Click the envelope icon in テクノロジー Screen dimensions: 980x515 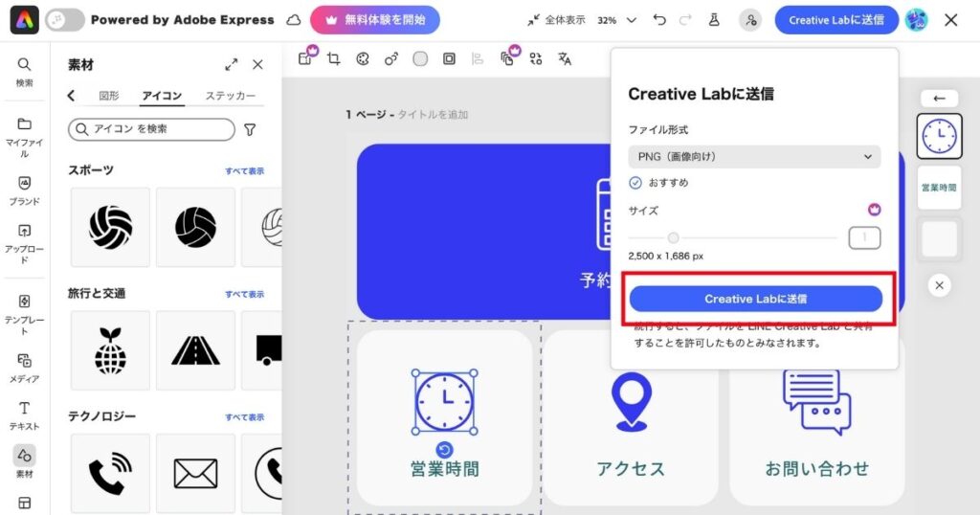(195, 473)
